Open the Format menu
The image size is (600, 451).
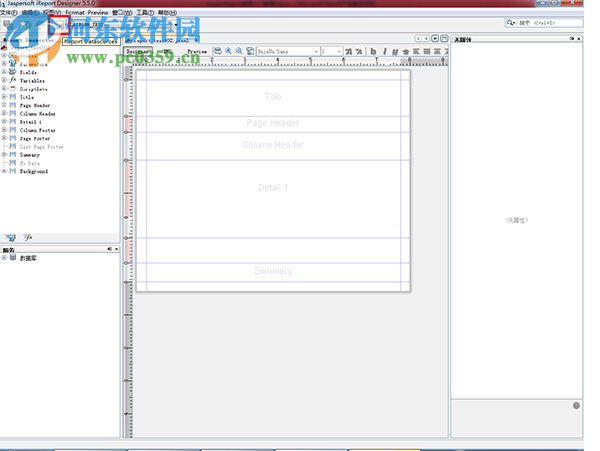[x=75, y=12]
